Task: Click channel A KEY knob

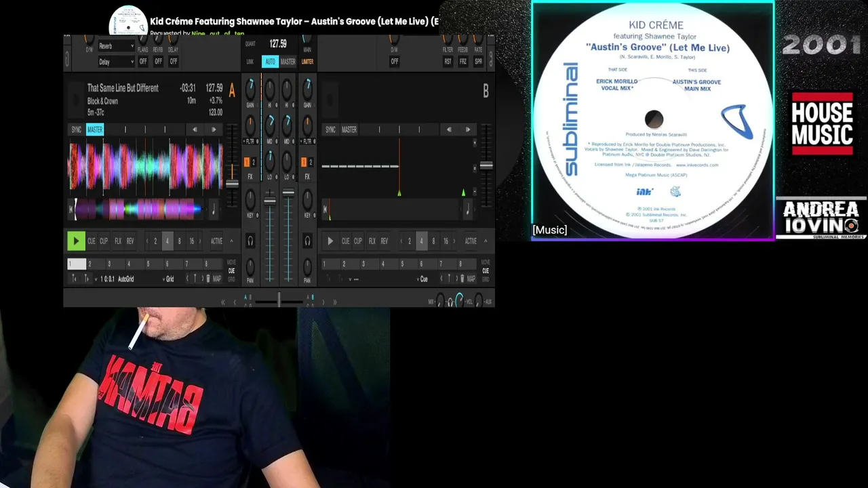Action: tap(250, 199)
